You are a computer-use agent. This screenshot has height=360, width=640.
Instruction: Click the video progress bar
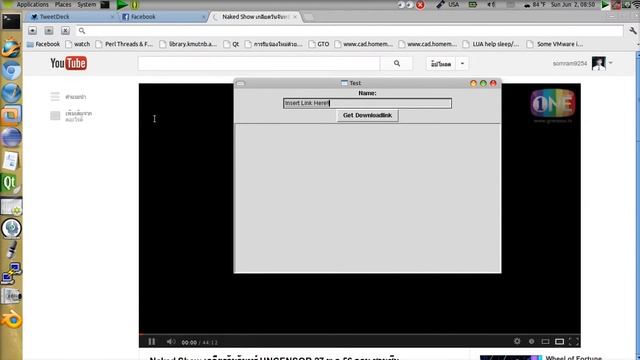(x=360, y=334)
